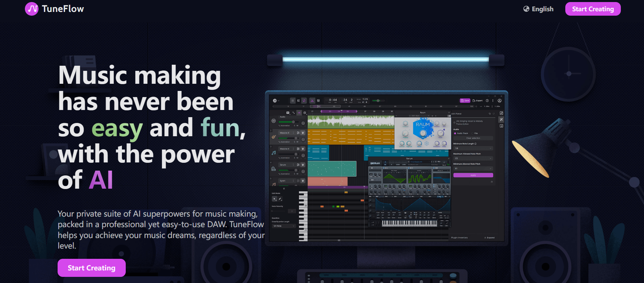Image resolution: width=644 pixels, height=283 pixels.
Task: Open the Minimum Note Length 1/8 dropdown
Action: (x=473, y=148)
